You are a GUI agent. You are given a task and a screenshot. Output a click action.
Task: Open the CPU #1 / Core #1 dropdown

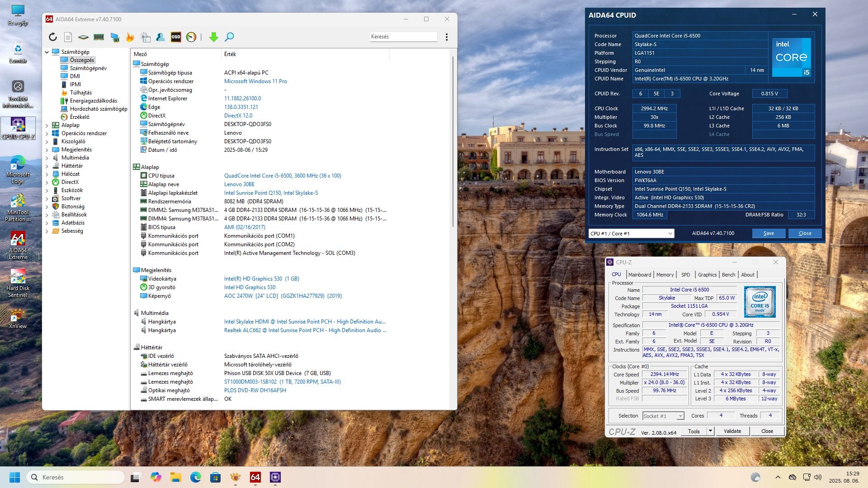click(631, 234)
